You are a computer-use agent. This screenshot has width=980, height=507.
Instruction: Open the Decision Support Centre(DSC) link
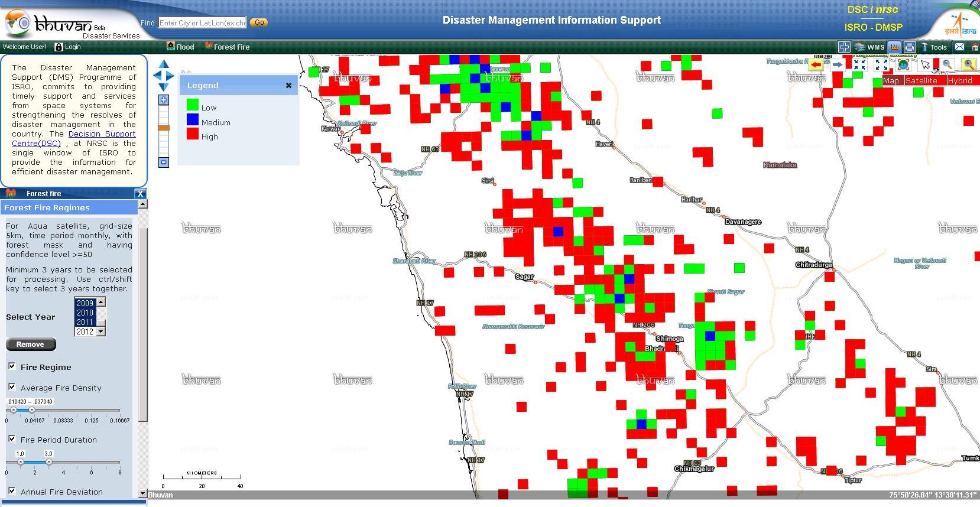click(74, 139)
